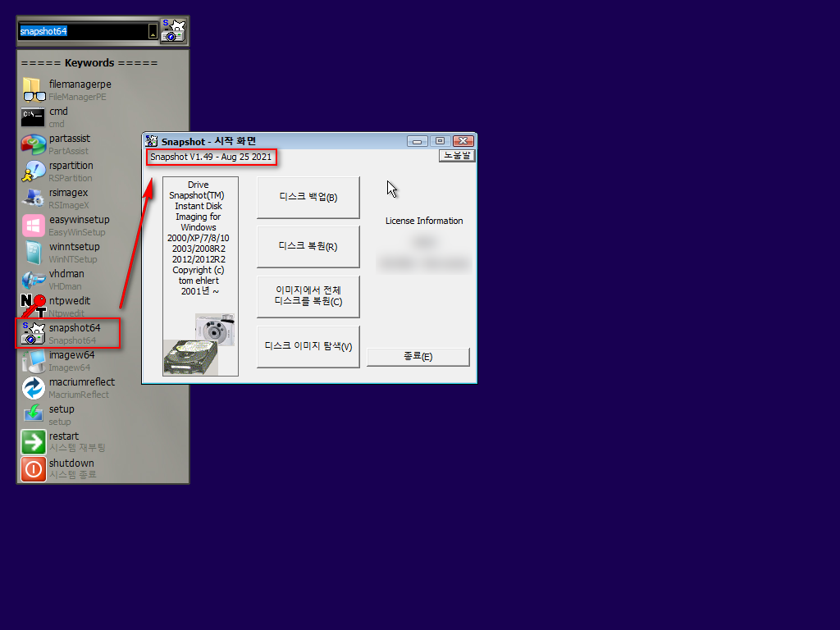Click the 디스크 이미지 탐색(V) button
Screen dimensions: 840x630
tap(308, 346)
